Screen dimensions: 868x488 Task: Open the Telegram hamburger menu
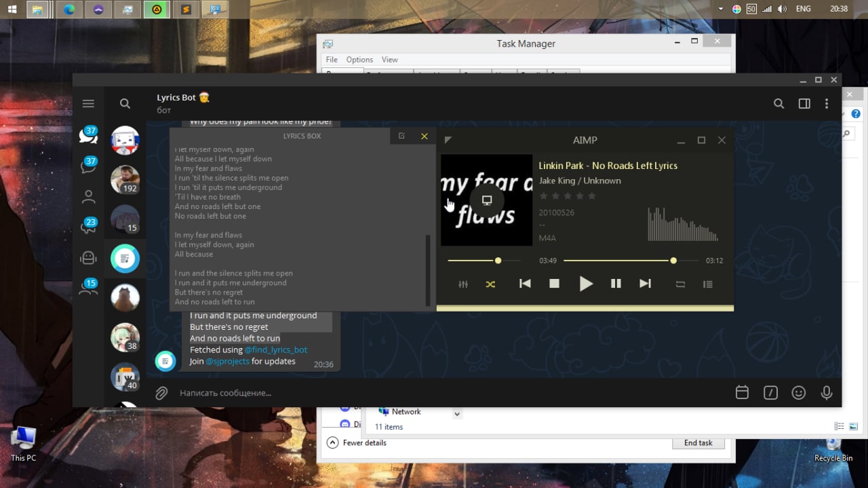(88, 104)
